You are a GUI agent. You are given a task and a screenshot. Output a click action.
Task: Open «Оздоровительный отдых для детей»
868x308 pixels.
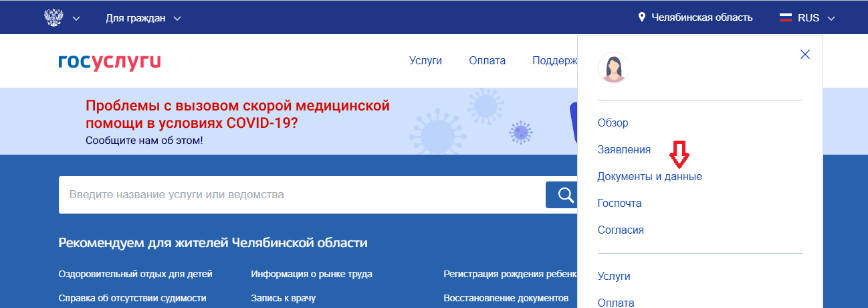pyautogui.click(x=135, y=274)
